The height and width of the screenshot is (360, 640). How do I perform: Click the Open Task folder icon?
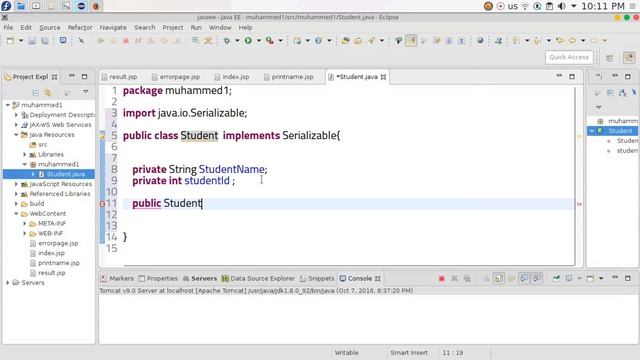[x=358, y=40]
